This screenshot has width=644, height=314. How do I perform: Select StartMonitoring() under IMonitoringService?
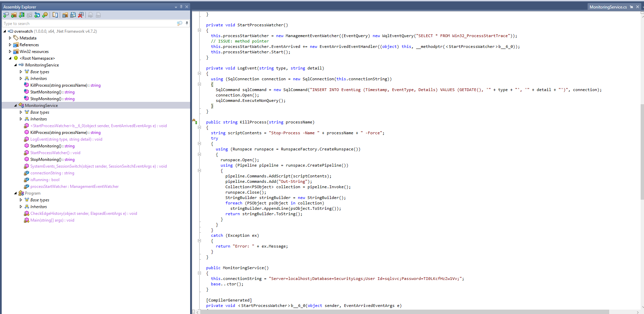(52, 92)
